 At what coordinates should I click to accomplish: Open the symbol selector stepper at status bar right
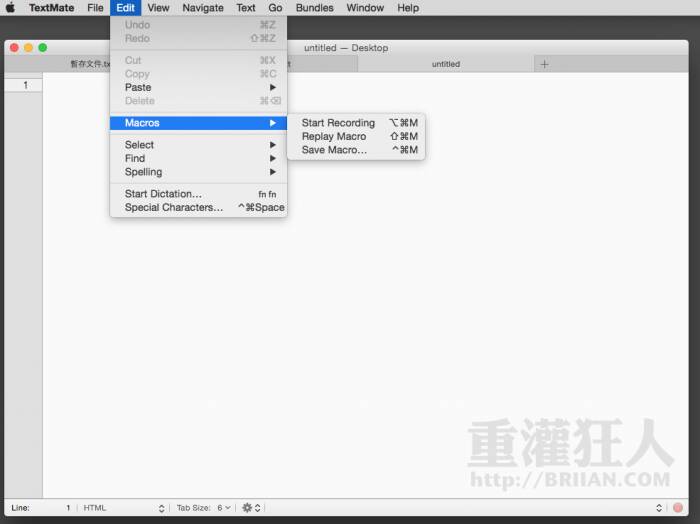click(x=658, y=508)
